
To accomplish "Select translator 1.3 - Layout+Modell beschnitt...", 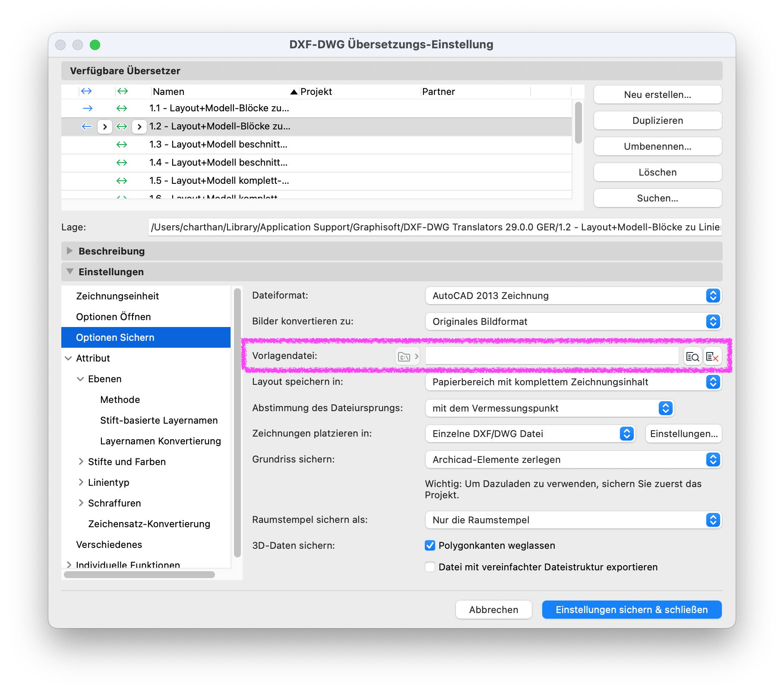I will click(x=316, y=145).
